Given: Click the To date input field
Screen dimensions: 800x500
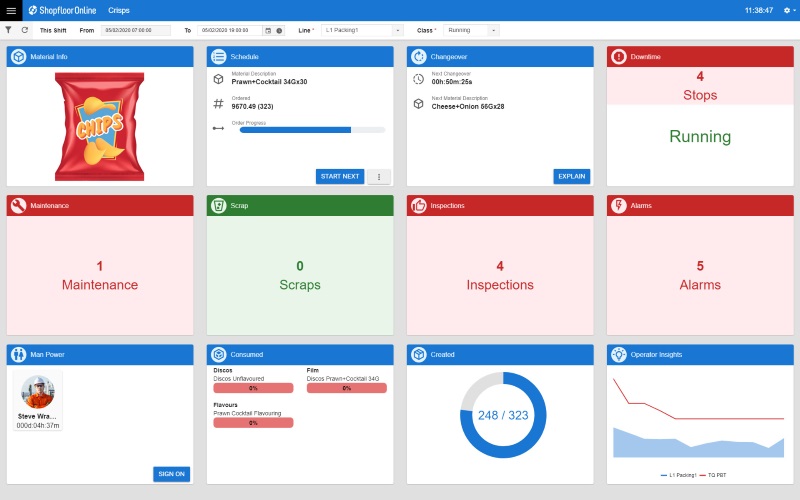Looking at the screenshot, I should [230, 31].
